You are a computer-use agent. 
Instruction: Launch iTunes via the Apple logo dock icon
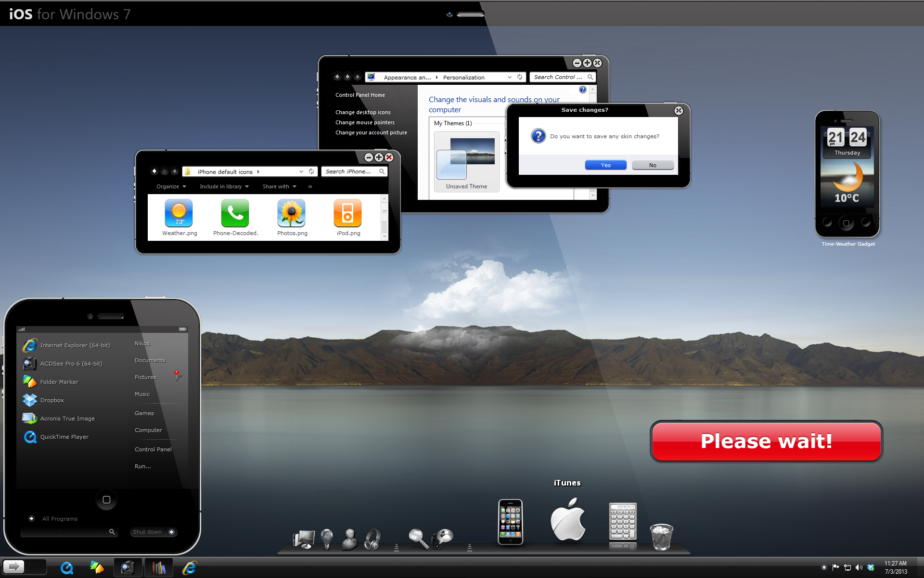click(568, 519)
